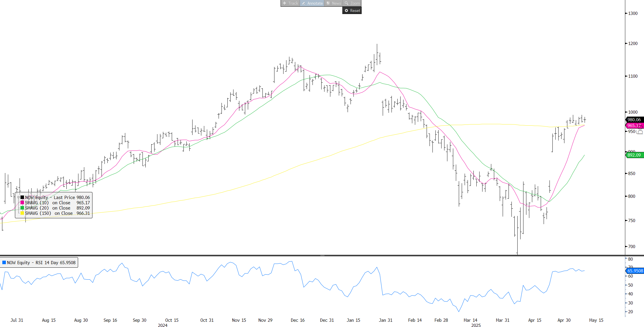Viewport: 644px width, 327px height.
Task: Click the 980.06 last price axis tag
Action: click(x=634, y=120)
